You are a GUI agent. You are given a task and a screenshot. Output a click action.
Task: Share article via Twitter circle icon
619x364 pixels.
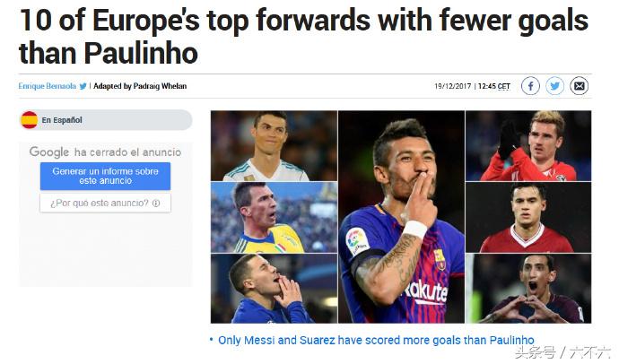(x=554, y=86)
